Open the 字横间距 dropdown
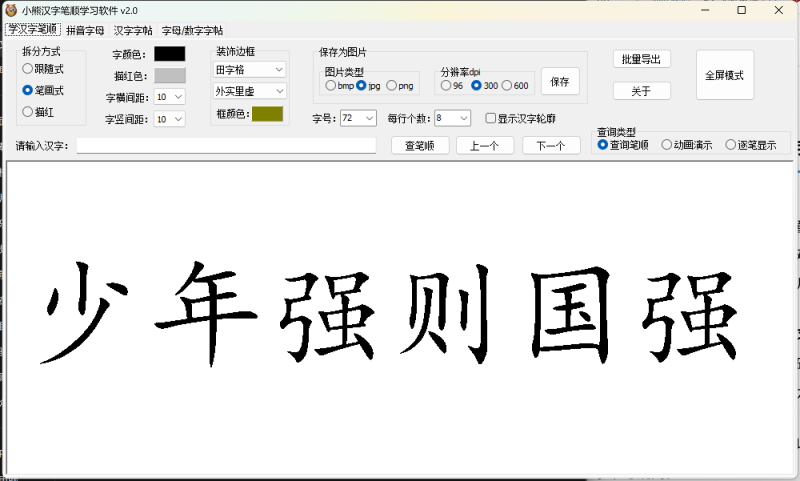The image size is (800, 481). tap(169, 96)
